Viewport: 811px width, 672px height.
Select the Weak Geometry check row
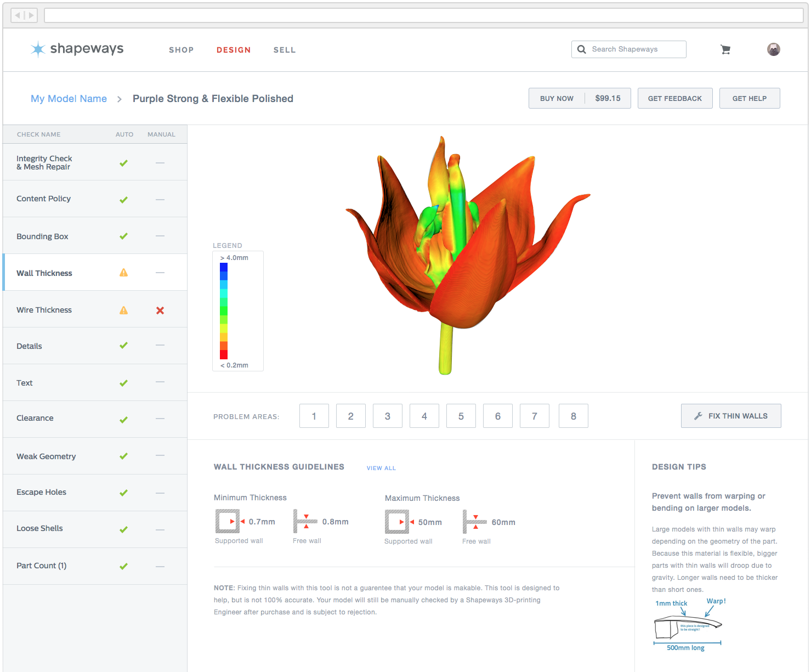coord(95,456)
